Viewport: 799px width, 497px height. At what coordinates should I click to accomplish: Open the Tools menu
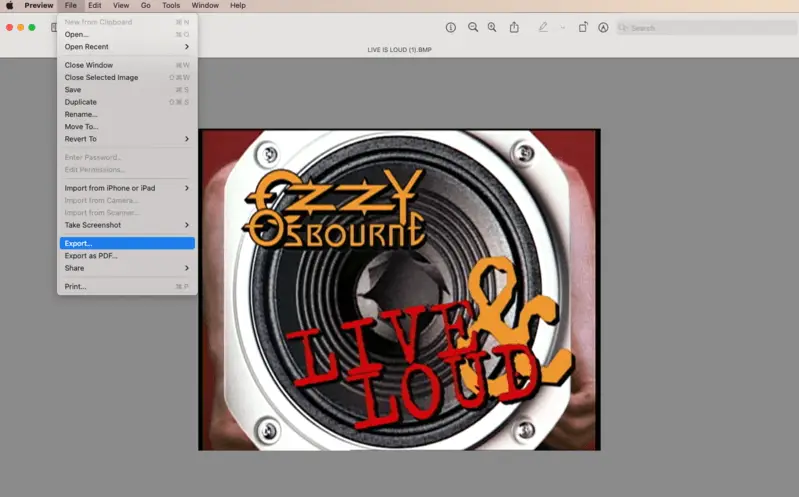pyautogui.click(x=171, y=6)
